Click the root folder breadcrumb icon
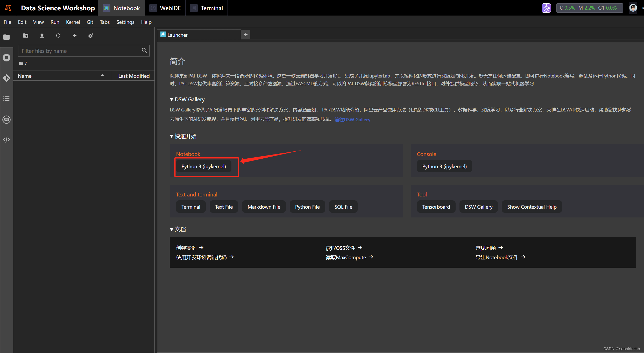 (21, 63)
